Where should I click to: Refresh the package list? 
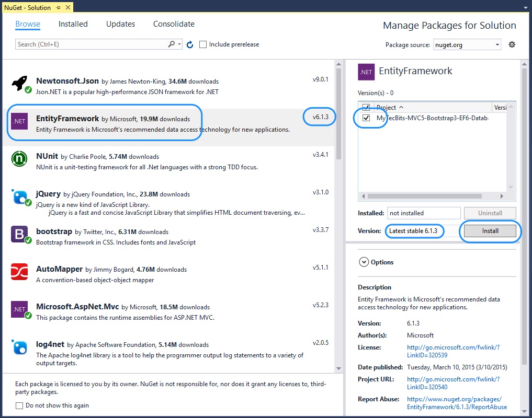click(190, 44)
